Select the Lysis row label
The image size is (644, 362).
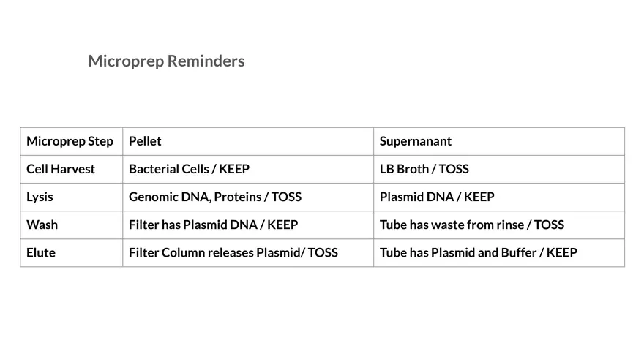click(x=40, y=197)
